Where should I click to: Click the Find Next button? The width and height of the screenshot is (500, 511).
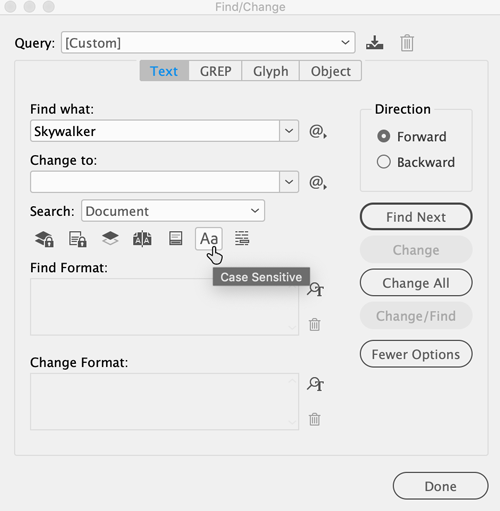point(416,217)
